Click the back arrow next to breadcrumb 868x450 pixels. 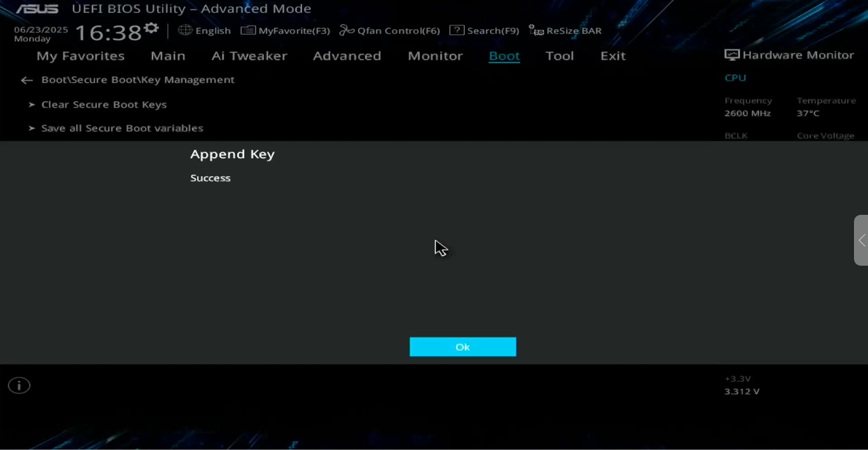27,80
